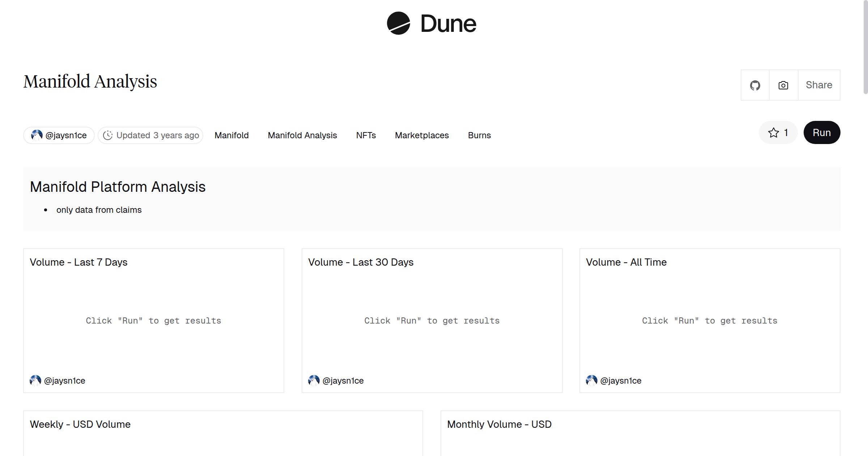Click the clock icon next to Updated
This screenshot has height=456, width=868.
click(107, 135)
